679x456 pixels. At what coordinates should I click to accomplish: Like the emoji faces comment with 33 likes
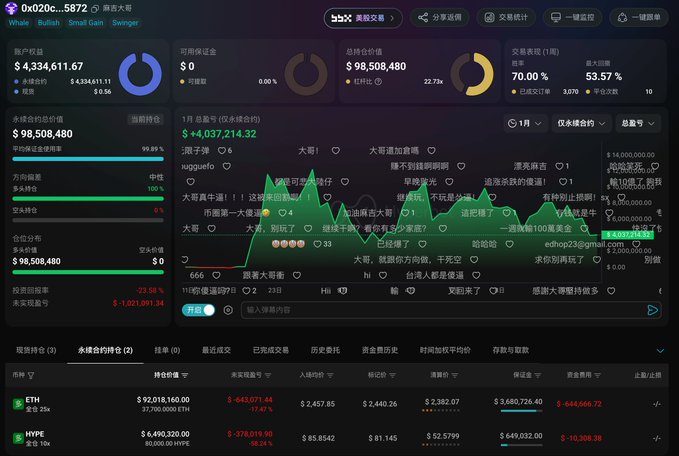click(x=317, y=244)
